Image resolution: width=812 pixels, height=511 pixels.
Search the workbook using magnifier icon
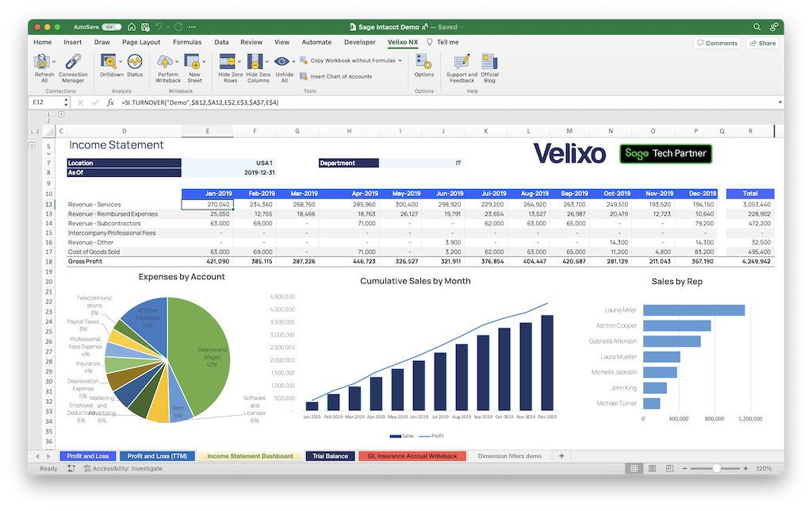756,27
